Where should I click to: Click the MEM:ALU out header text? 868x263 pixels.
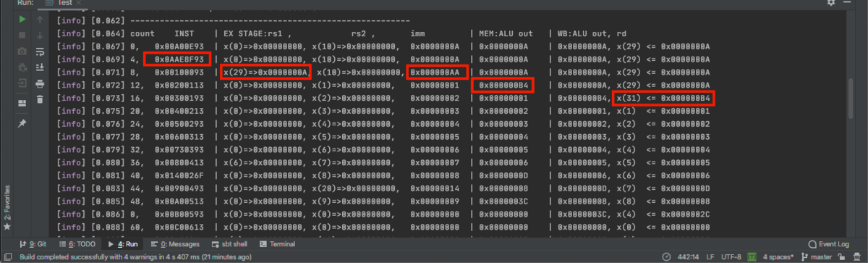[x=506, y=33]
